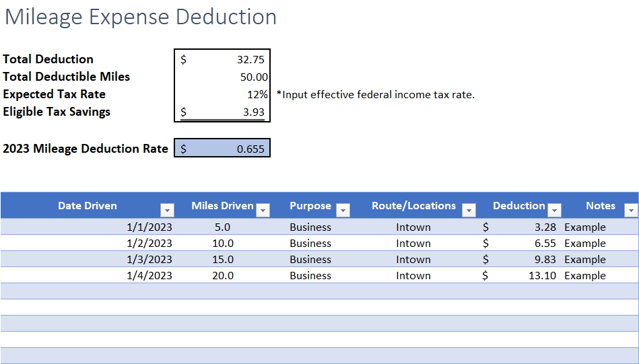This screenshot has height=364, width=639.
Task: Click the Expected Tax Rate label
Action: (54, 94)
